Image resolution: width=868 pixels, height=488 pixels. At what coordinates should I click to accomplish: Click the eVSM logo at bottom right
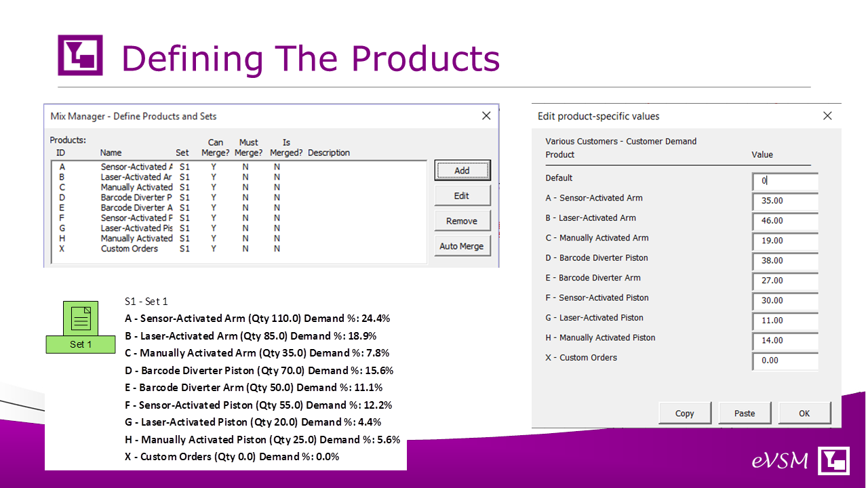click(833, 461)
